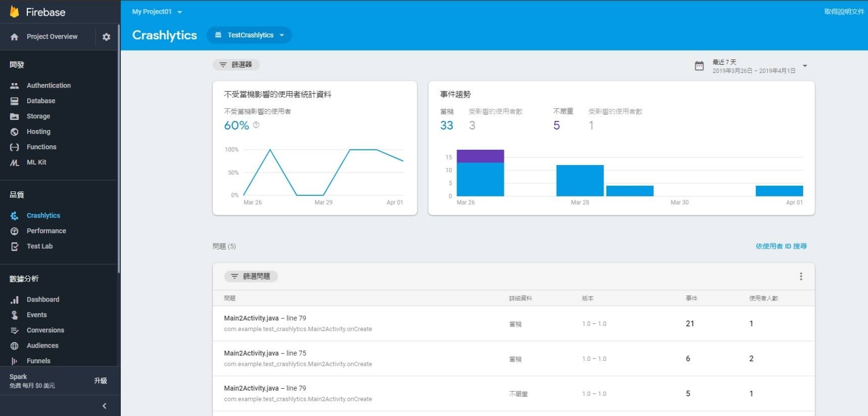868x416 pixels.
Task: Click the help icon beside 60%
Action: [x=256, y=125]
